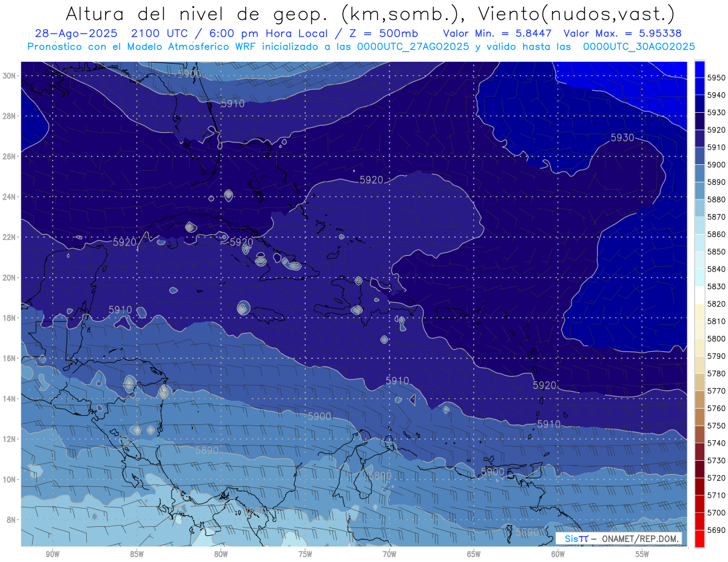Click the '5870' colorbar label
Image resolution: width=728 pixels, height=562 pixels.
(716, 216)
